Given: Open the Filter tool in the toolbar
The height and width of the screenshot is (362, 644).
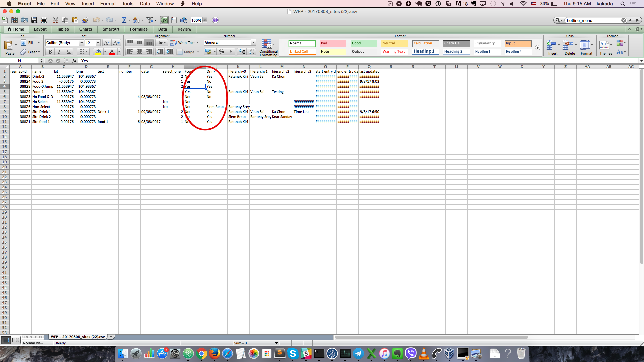Looking at the screenshot, I should pos(150,20).
